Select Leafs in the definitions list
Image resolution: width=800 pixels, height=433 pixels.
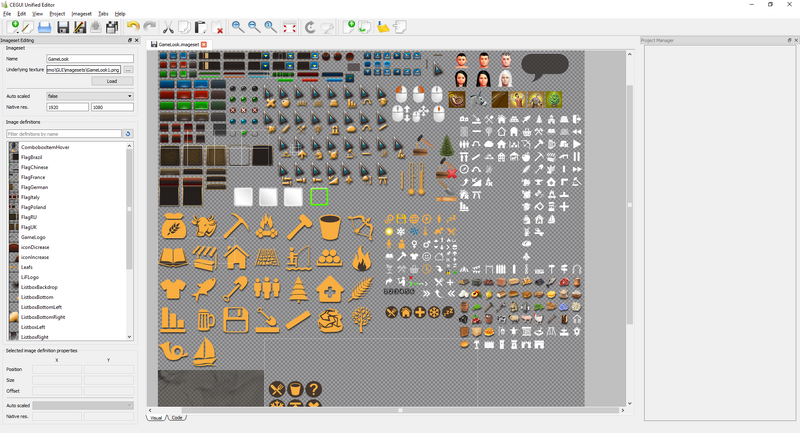point(27,267)
